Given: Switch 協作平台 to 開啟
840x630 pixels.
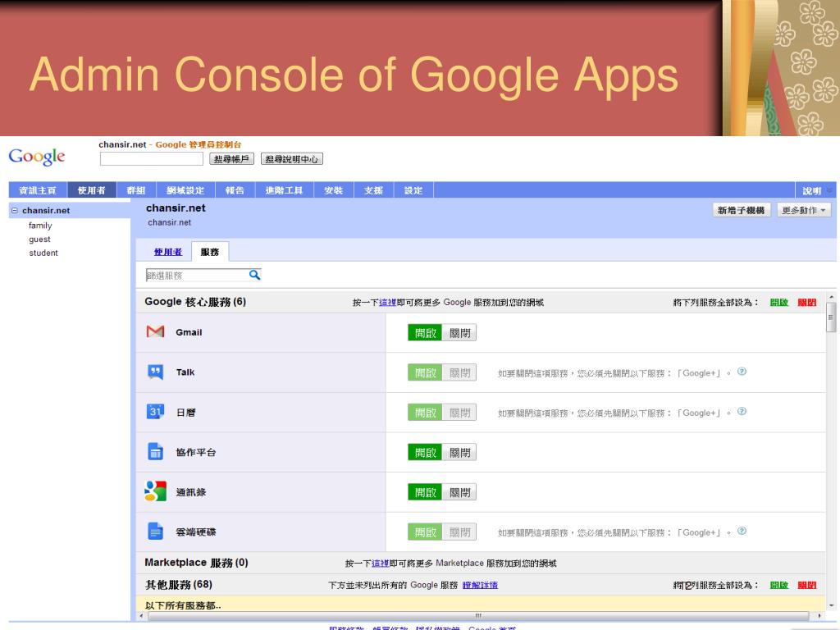Looking at the screenshot, I should click(426, 453).
